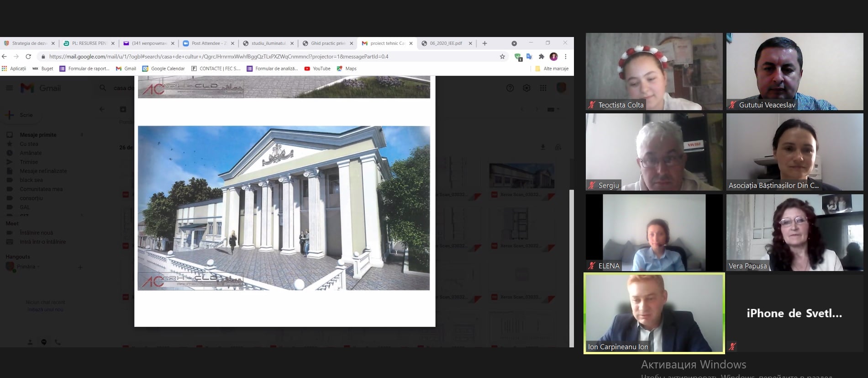Click the Scrie compose button
This screenshot has width=868, height=378.
21,115
